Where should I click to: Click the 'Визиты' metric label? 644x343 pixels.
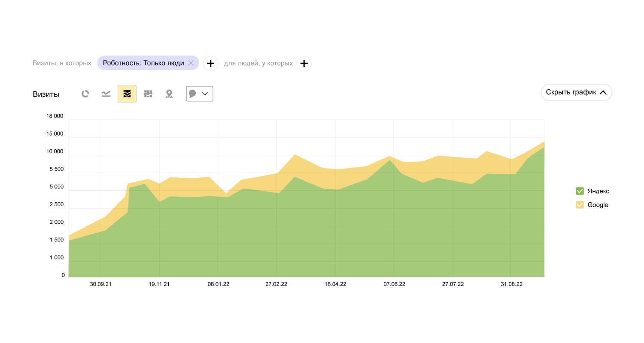46,94
